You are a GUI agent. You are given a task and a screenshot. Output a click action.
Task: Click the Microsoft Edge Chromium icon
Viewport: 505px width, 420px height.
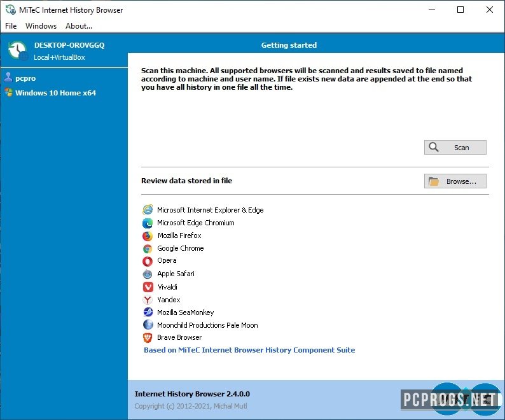148,223
